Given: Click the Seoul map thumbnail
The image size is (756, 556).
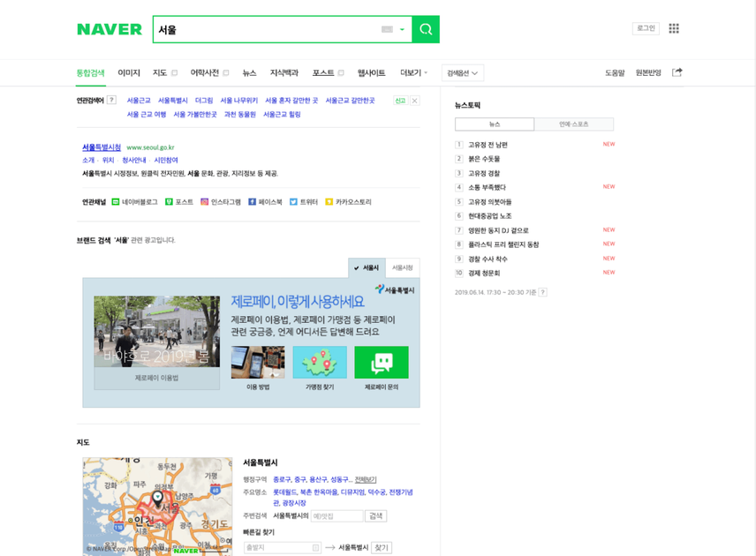Looking at the screenshot, I should 157,507.
